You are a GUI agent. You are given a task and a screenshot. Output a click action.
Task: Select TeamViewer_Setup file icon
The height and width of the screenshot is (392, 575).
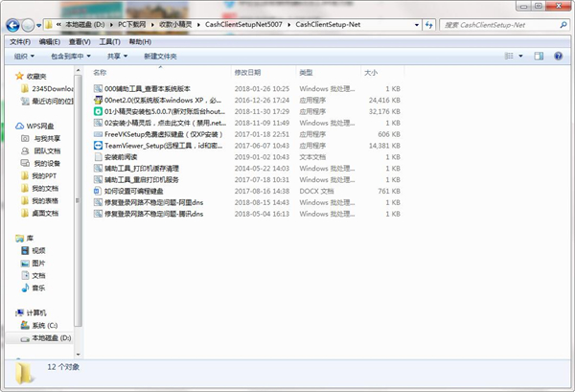point(98,146)
